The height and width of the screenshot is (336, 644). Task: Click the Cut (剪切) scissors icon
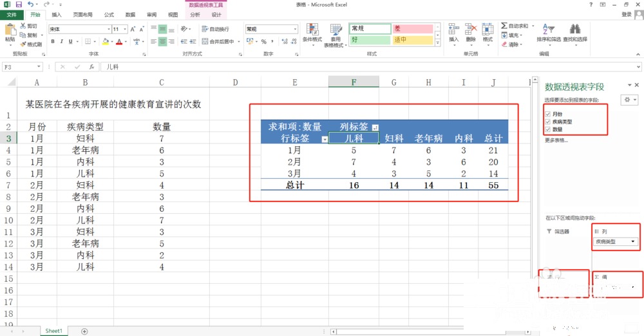(x=23, y=26)
